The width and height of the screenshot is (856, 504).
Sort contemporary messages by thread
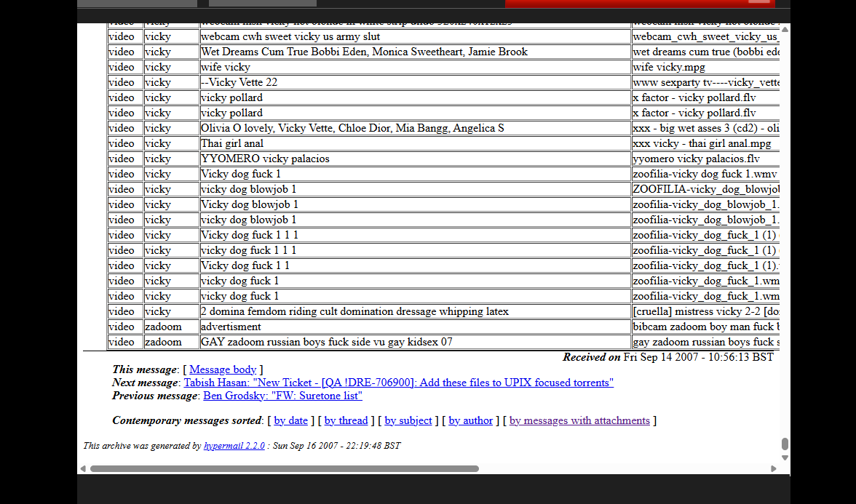point(346,420)
